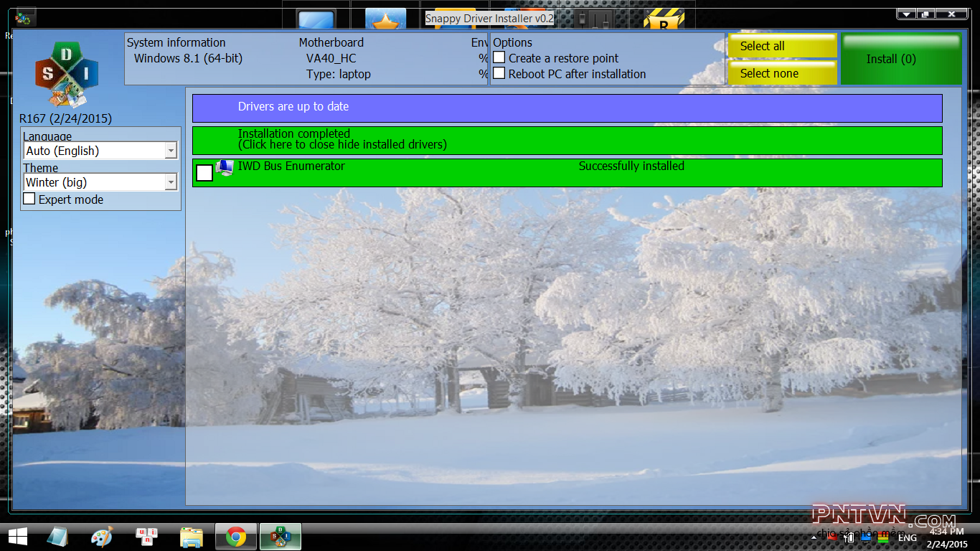The image size is (980, 551).
Task: Click the Select none button
Action: pyautogui.click(x=783, y=73)
